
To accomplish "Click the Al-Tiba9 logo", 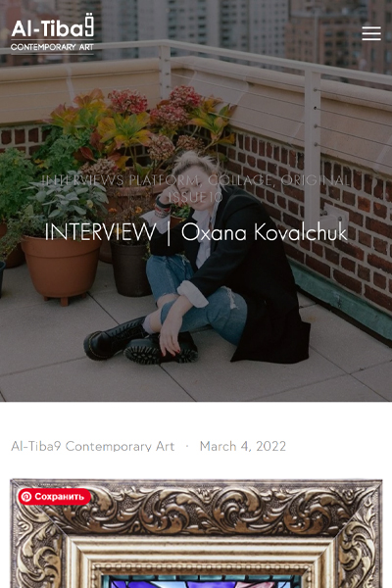I will (53, 33).
